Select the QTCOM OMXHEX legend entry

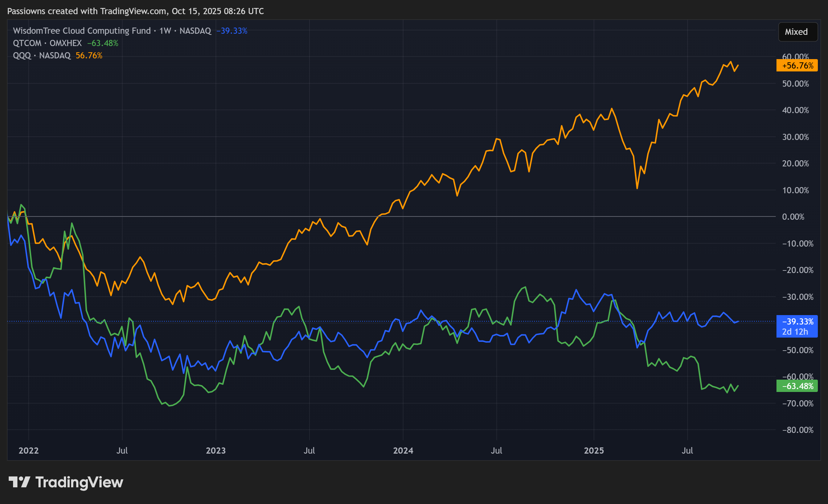(x=47, y=43)
